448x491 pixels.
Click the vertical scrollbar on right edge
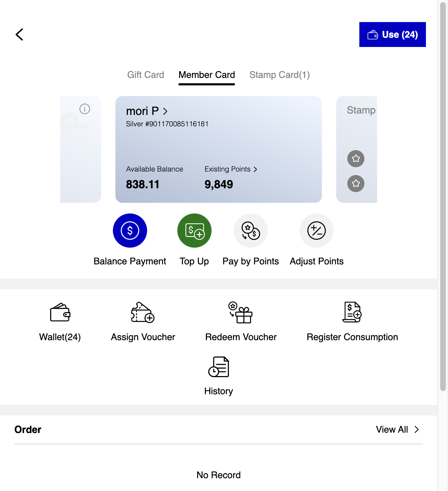click(x=443, y=196)
